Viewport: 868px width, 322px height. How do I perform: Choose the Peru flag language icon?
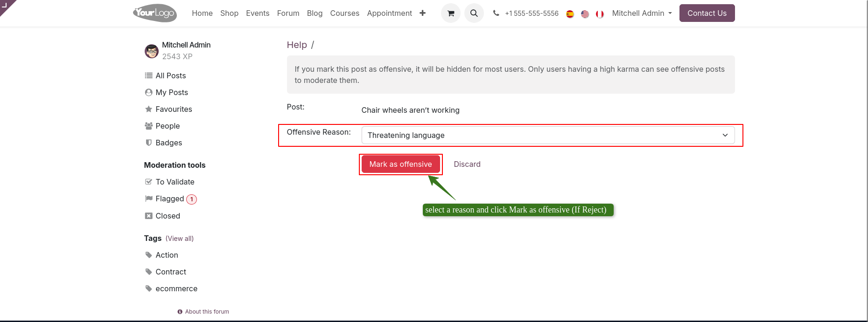tap(600, 14)
